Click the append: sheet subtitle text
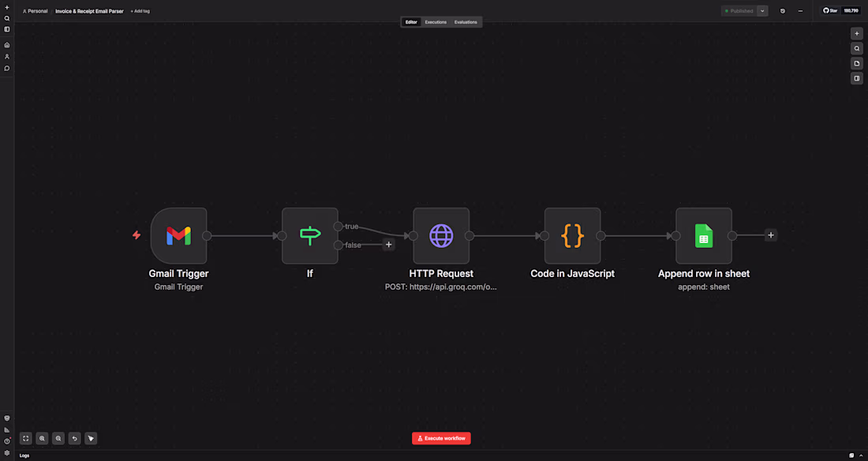 click(x=704, y=287)
